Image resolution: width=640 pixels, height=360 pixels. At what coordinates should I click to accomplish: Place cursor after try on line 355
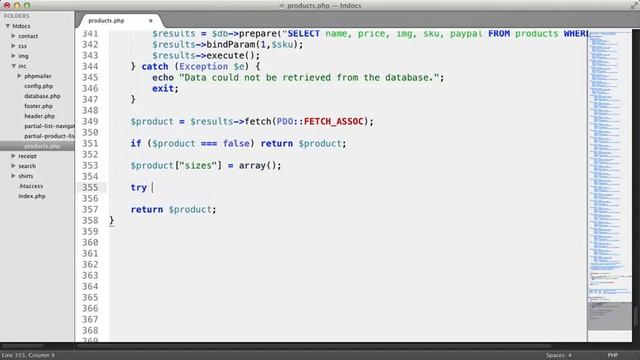[x=152, y=187]
